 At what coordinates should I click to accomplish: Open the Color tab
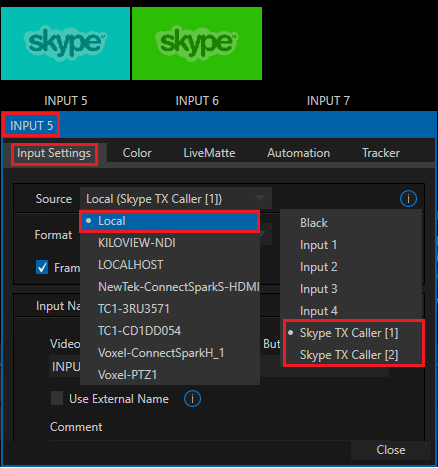tap(137, 153)
